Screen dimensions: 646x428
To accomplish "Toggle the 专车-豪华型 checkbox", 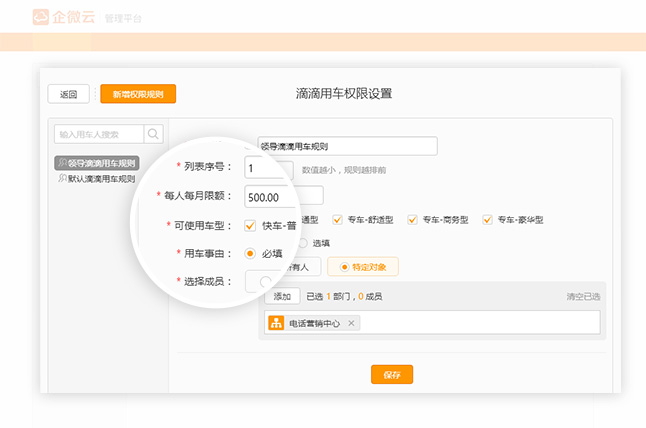I will [x=487, y=220].
